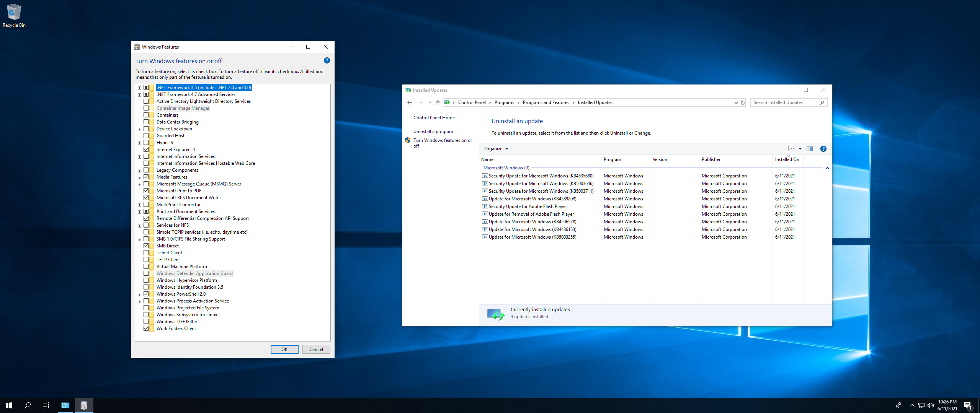This screenshot has width=980, height=413.
Task: Open the Organize dropdown menu
Action: click(x=496, y=149)
